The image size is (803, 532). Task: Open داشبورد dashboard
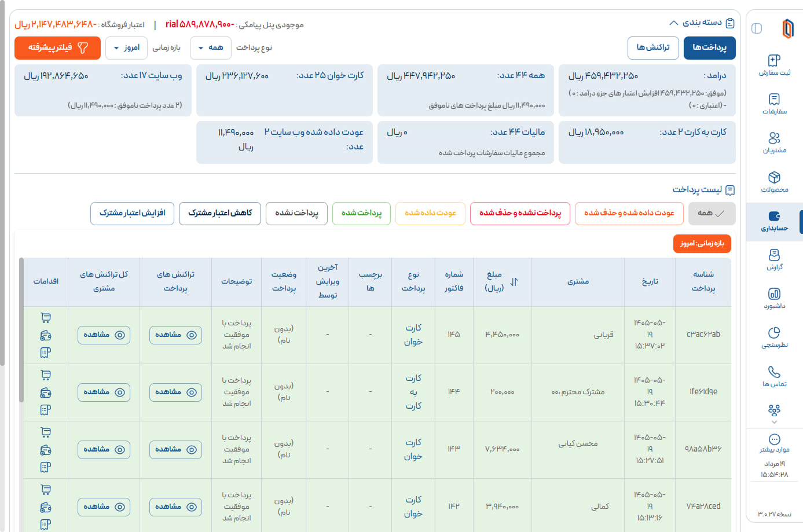pos(774,298)
